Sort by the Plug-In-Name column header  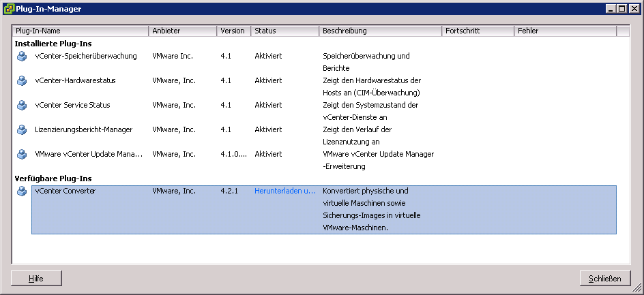pyautogui.click(x=80, y=31)
